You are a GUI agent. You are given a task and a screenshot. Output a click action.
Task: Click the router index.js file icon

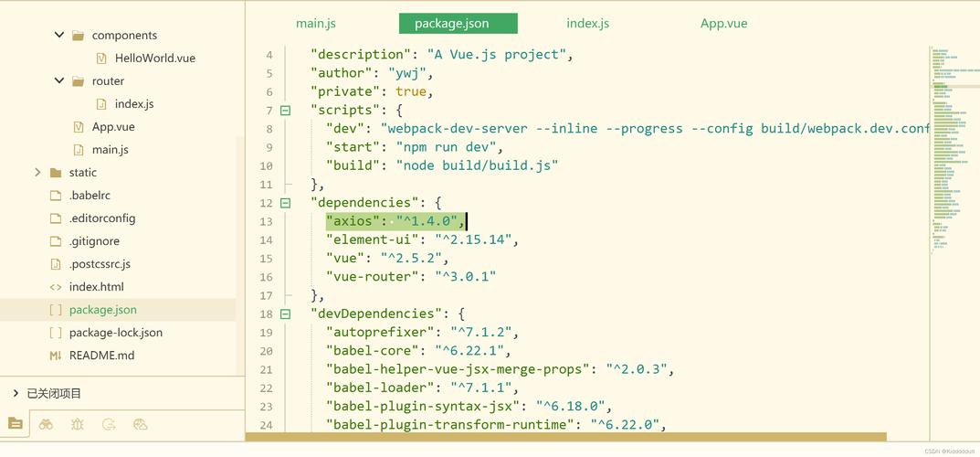coord(101,104)
